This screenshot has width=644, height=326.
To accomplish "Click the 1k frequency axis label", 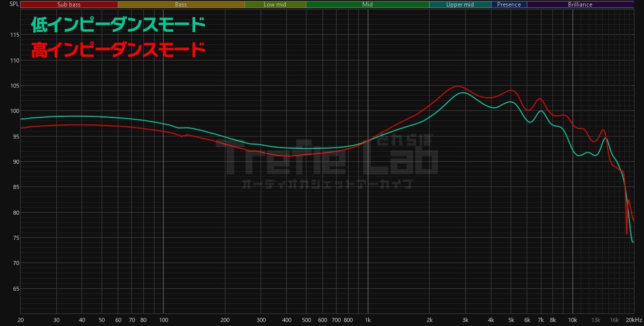I will click(x=368, y=320).
